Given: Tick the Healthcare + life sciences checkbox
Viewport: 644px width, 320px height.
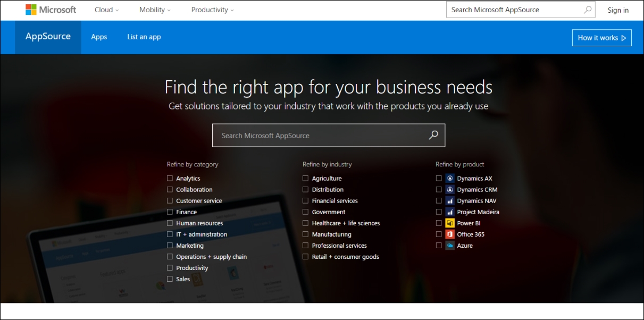Looking at the screenshot, I should [x=306, y=223].
